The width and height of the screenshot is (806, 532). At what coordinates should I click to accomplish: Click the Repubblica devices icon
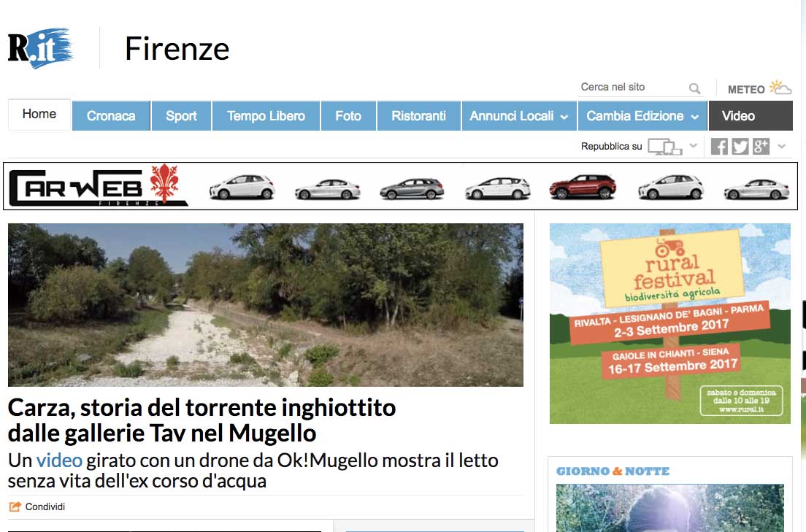[x=665, y=145]
